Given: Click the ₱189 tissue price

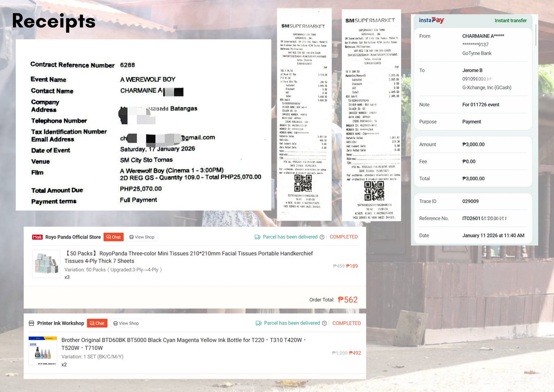Looking at the screenshot, I should (352, 266).
